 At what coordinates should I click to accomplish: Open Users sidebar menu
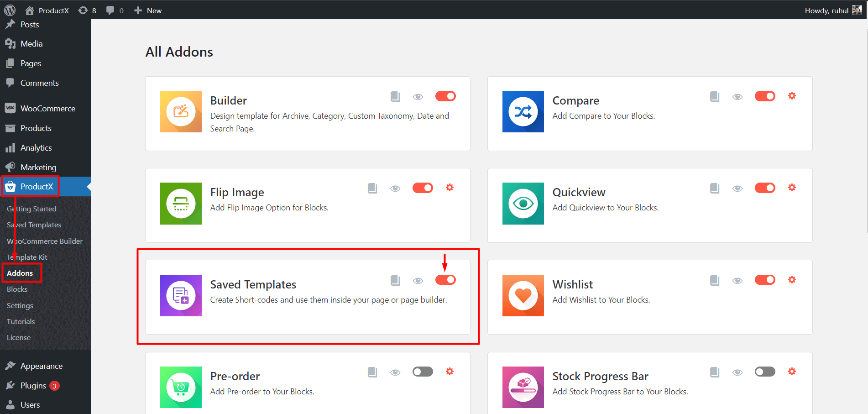(x=46, y=405)
